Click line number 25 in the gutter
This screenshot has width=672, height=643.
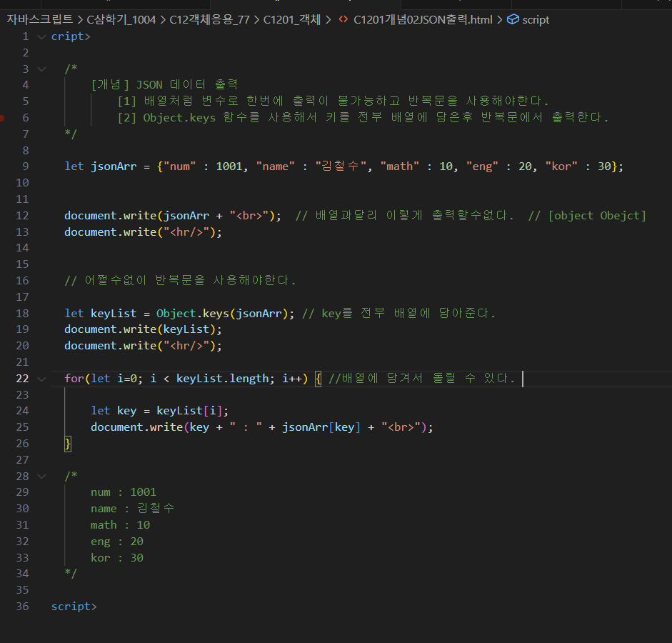tap(23, 427)
